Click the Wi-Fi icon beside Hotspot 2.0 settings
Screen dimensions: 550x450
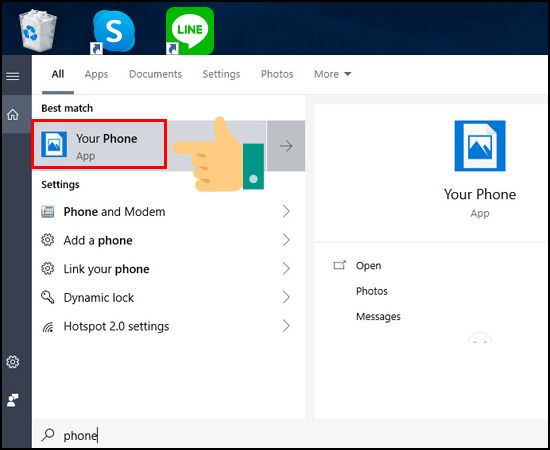tap(48, 327)
